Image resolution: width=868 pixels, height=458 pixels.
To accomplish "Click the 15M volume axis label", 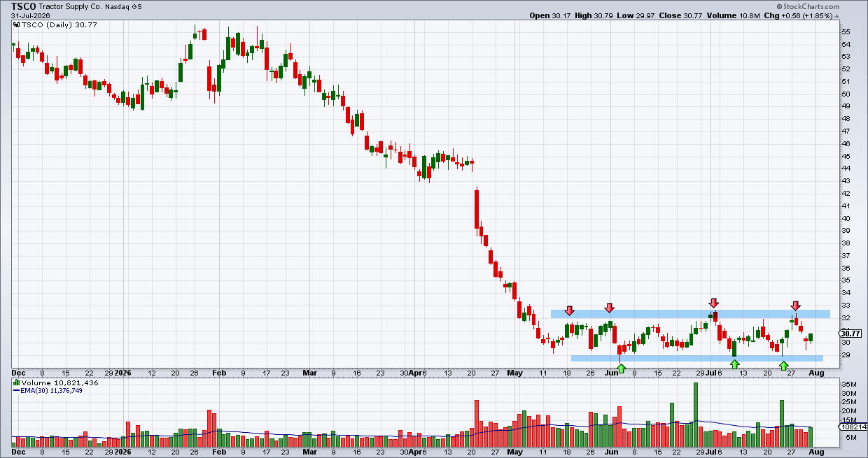I will pos(848,420).
